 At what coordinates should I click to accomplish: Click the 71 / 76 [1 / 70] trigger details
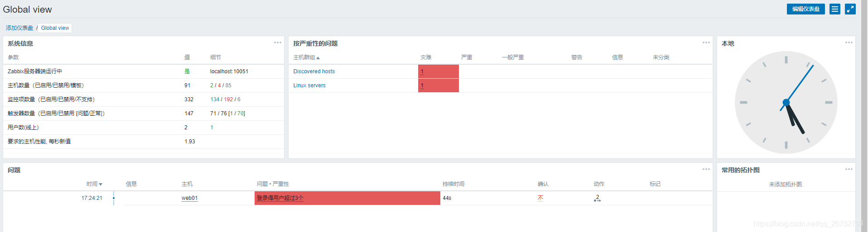[x=227, y=114]
